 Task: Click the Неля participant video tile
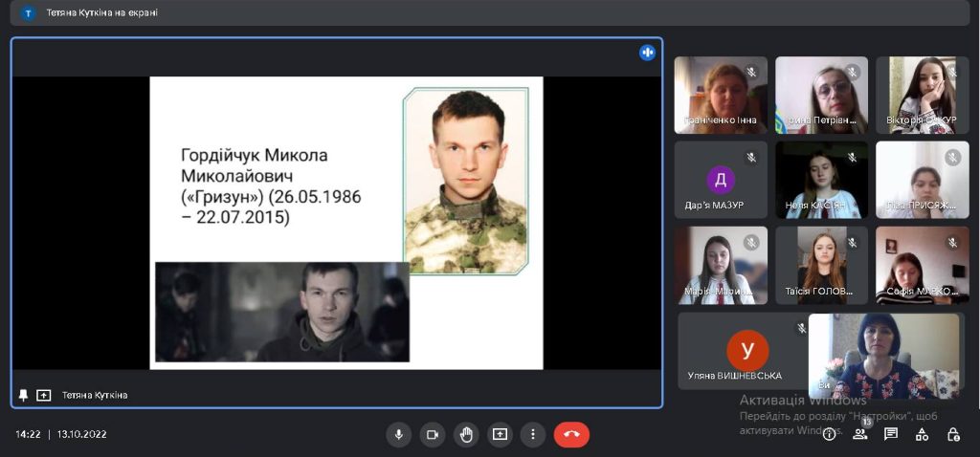pos(821,180)
